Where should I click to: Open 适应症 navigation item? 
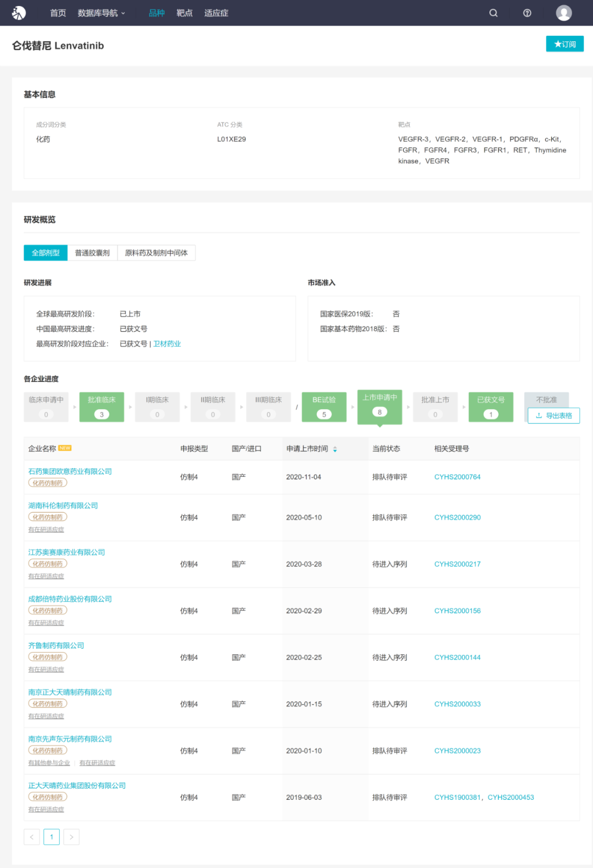tap(216, 13)
